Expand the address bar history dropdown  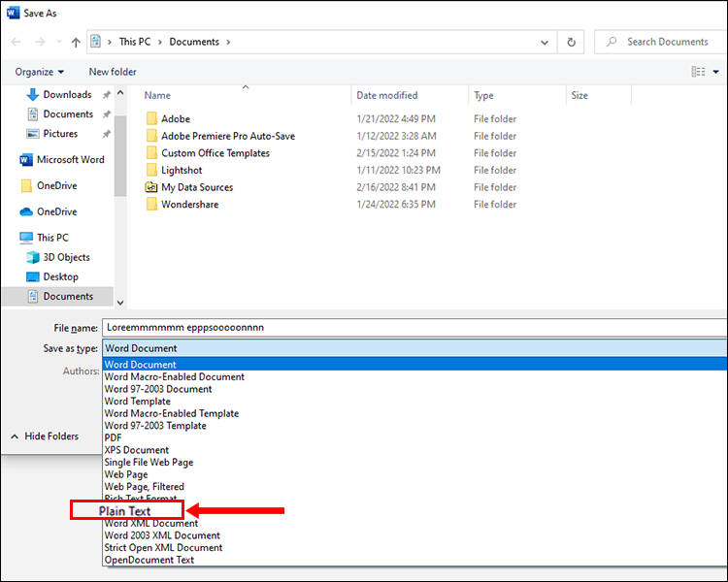click(545, 43)
